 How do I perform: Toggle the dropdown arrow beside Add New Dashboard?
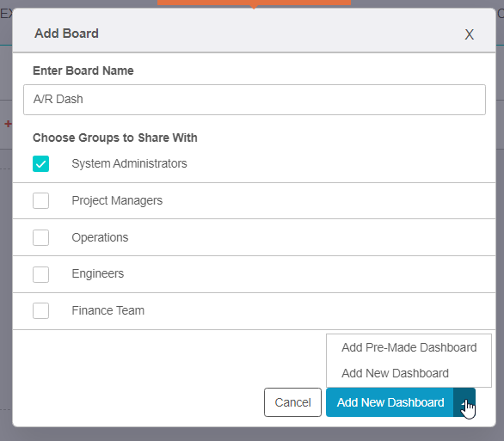coord(464,402)
